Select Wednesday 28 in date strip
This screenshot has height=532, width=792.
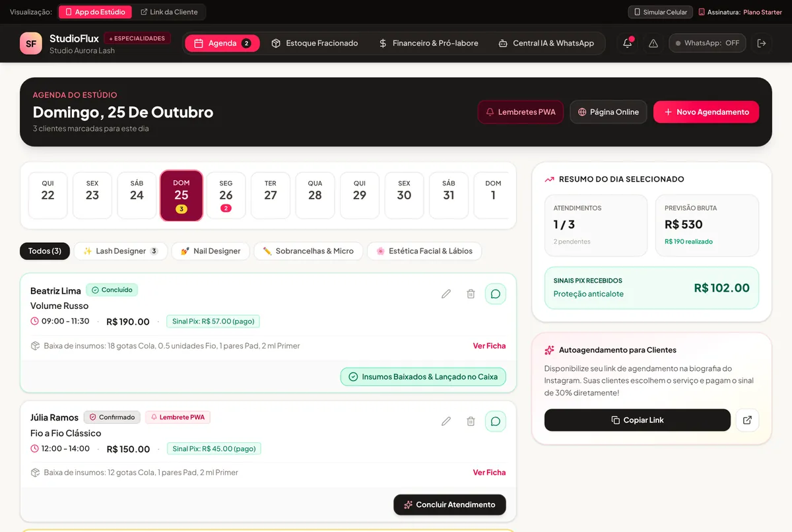315,195
